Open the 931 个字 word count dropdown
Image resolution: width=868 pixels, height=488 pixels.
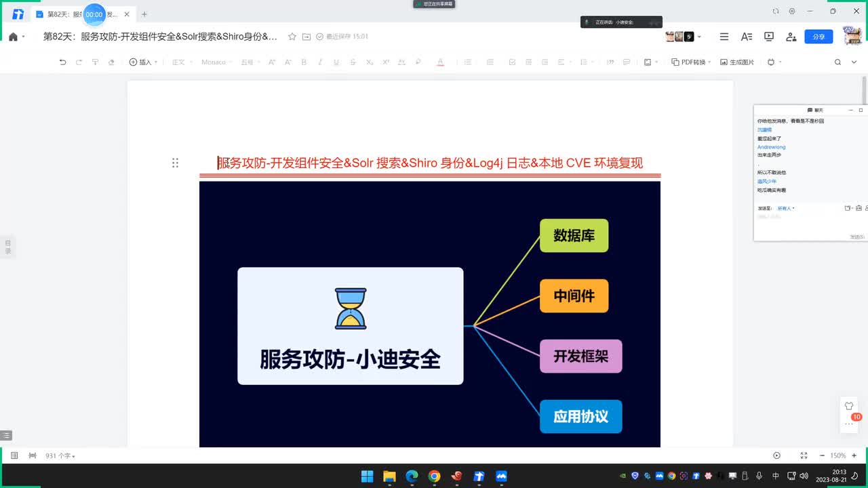60,456
